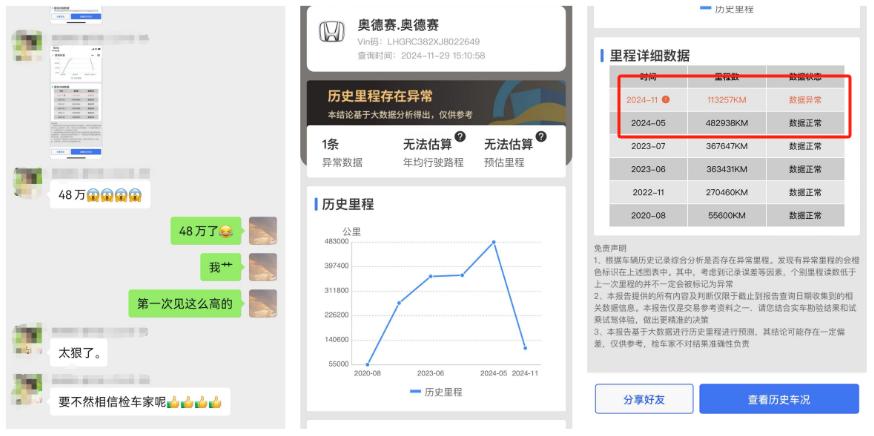This screenshot has width=874, height=436.
Task: Click the 2020-08 55600KM table row
Action: tap(728, 214)
